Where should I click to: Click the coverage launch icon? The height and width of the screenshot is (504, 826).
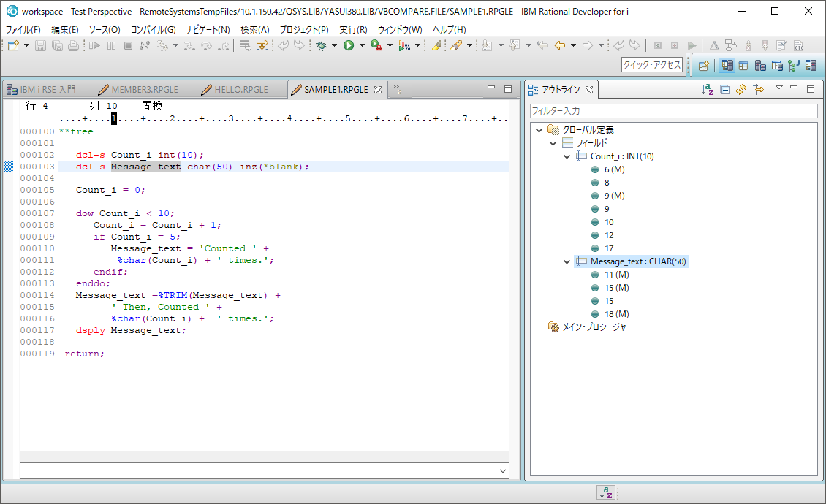pos(404,45)
